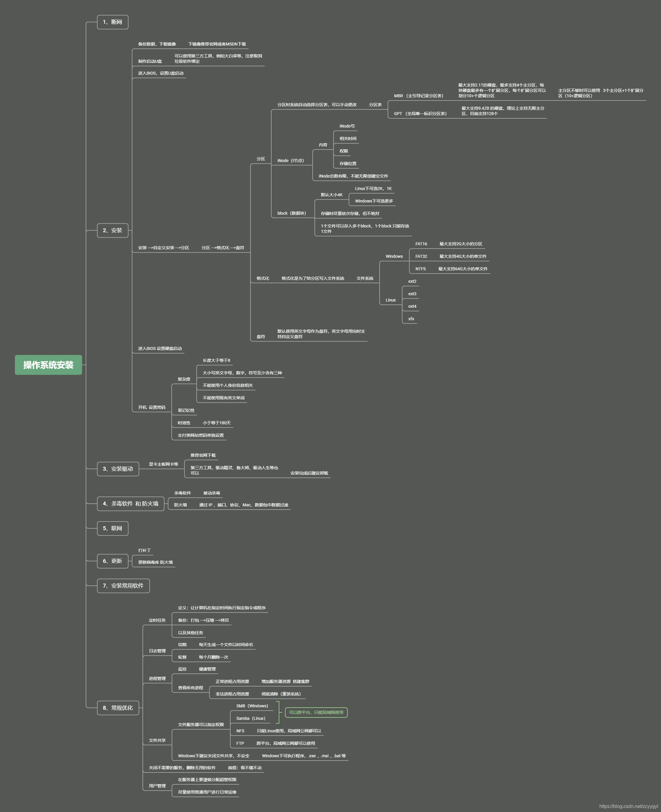Select the 打补丁 leaf

point(144,551)
